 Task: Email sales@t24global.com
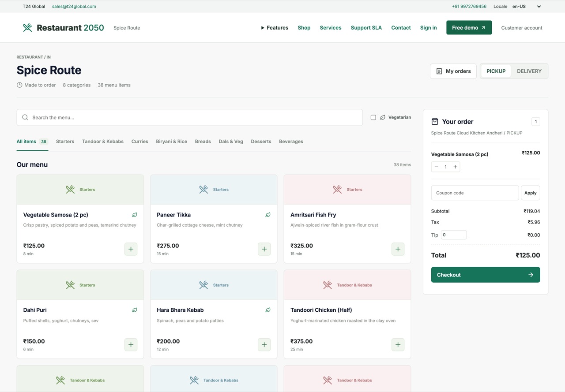click(74, 7)
